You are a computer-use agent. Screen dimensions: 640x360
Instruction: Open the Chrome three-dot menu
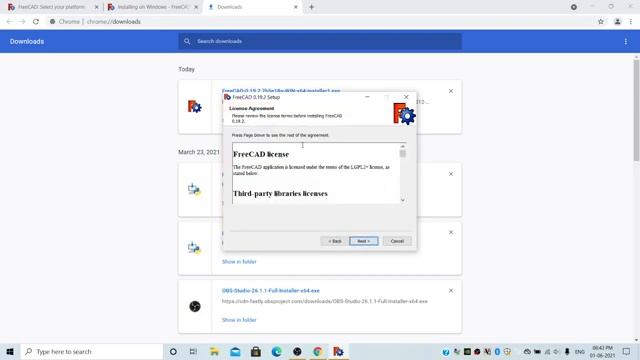pyautogui.click(x=631, y=22)
